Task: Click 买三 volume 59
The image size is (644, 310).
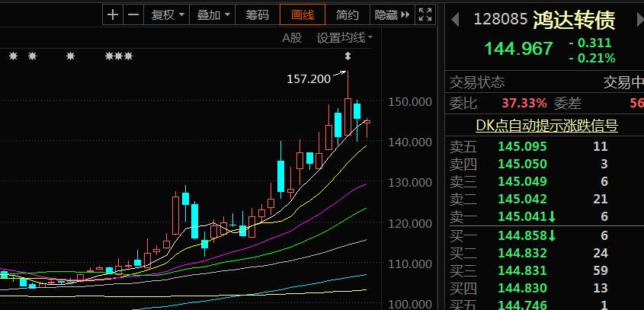Action: click(x=600, y=270)
